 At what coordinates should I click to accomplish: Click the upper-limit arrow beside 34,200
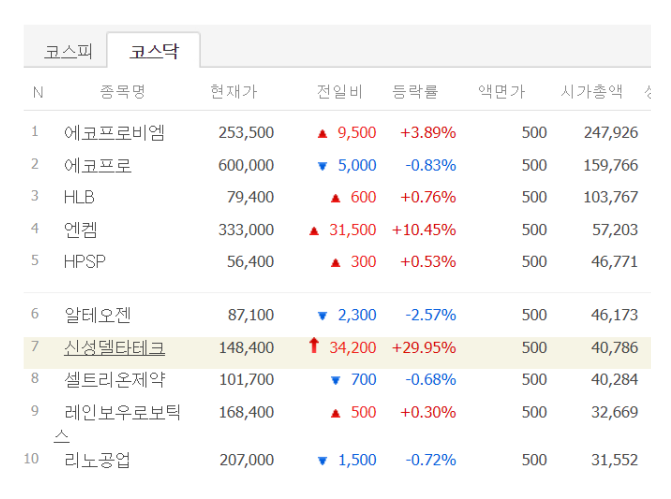314,345
